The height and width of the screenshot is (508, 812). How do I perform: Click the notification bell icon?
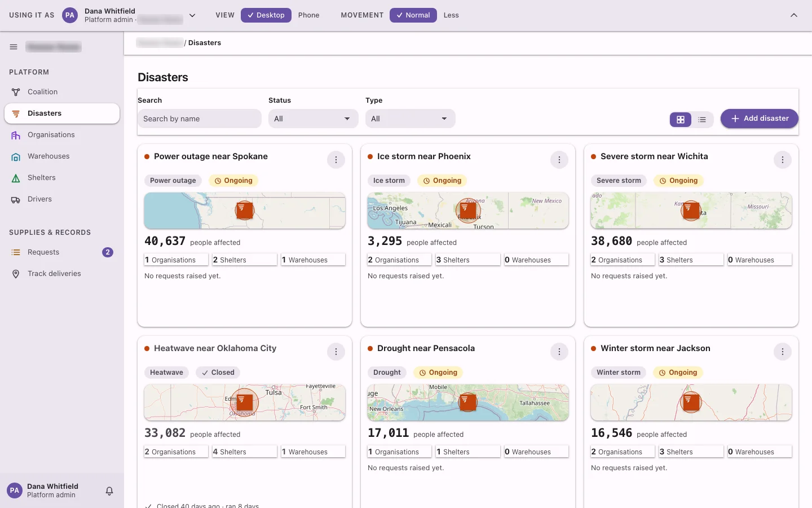coord(109,491)
